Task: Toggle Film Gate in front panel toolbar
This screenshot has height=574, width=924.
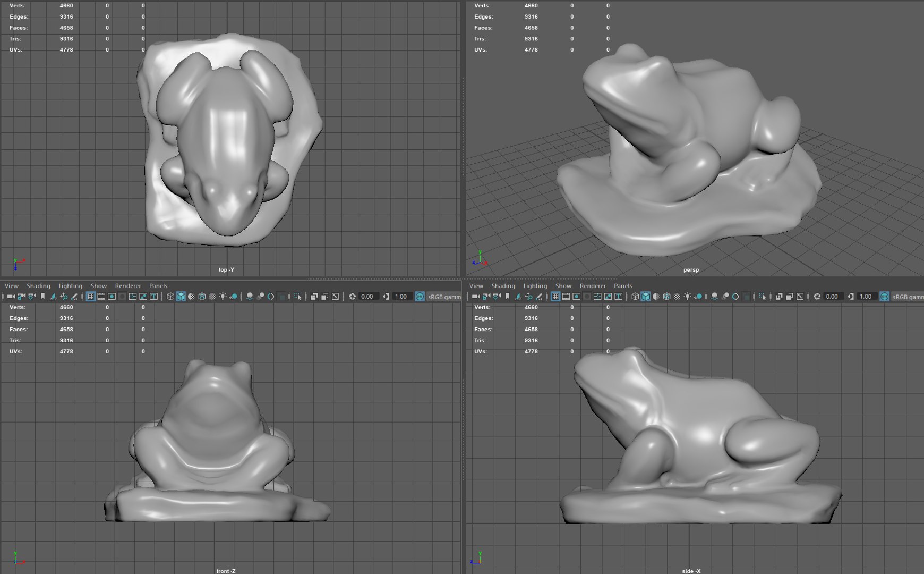Action: [x=101, y=297]
